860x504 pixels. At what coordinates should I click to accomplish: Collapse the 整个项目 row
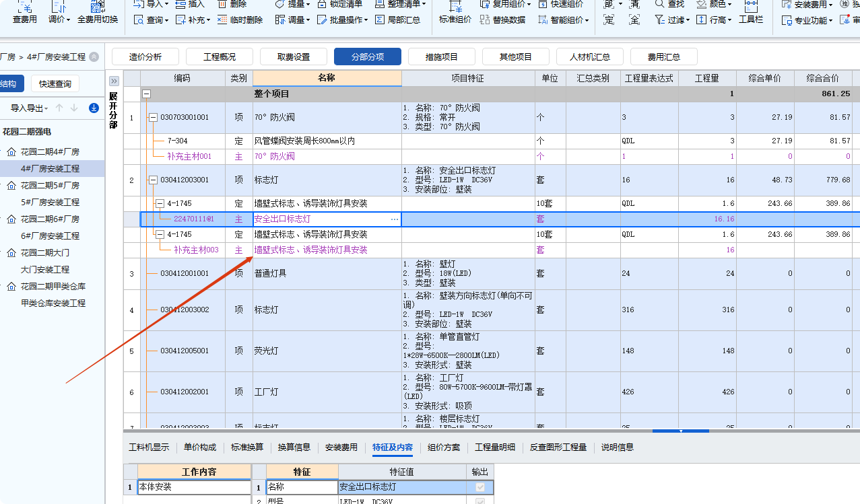pyautogui.click(x=147, y=94)
